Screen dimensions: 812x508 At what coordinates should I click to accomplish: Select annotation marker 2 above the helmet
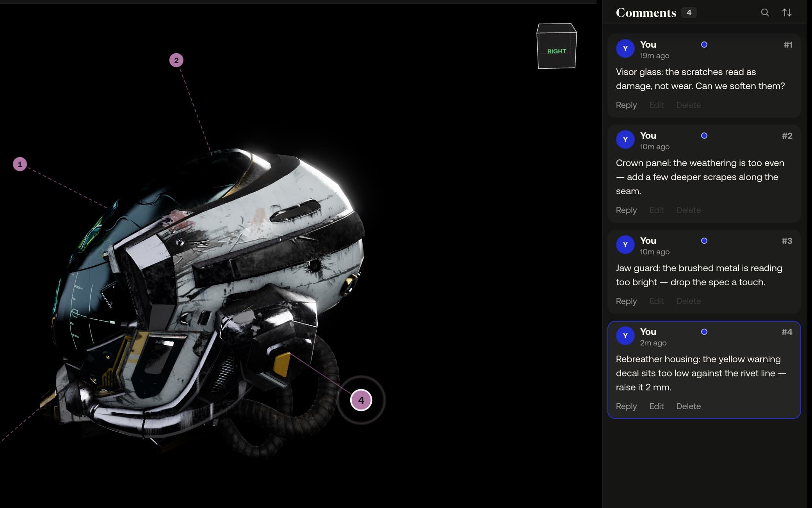[176, 60]
